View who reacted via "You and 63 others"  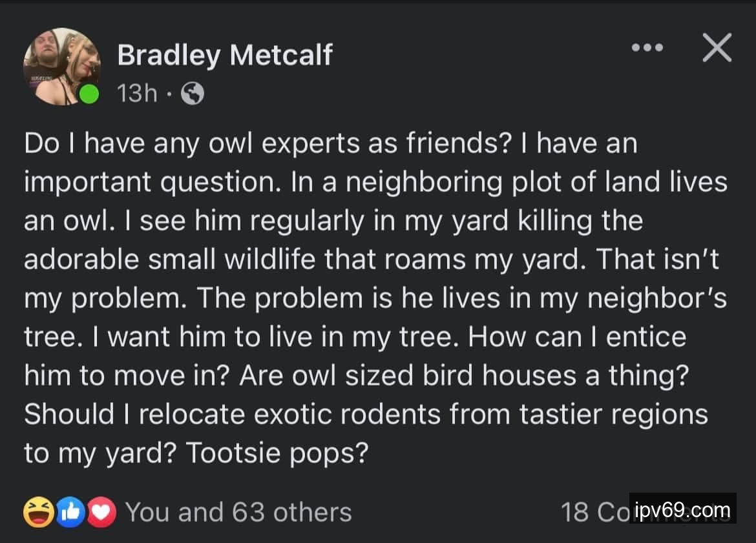pos(238,512)
